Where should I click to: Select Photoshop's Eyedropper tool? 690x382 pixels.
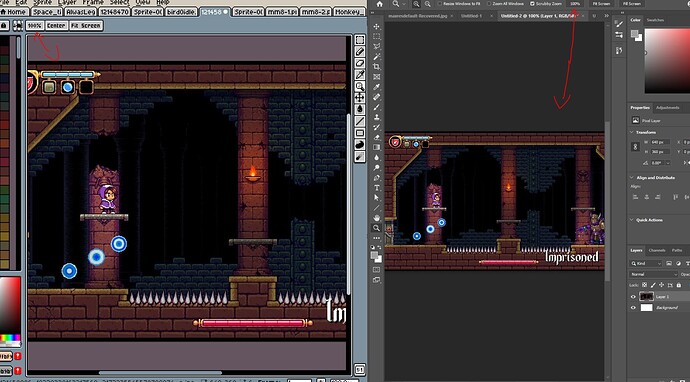(376, 87)
